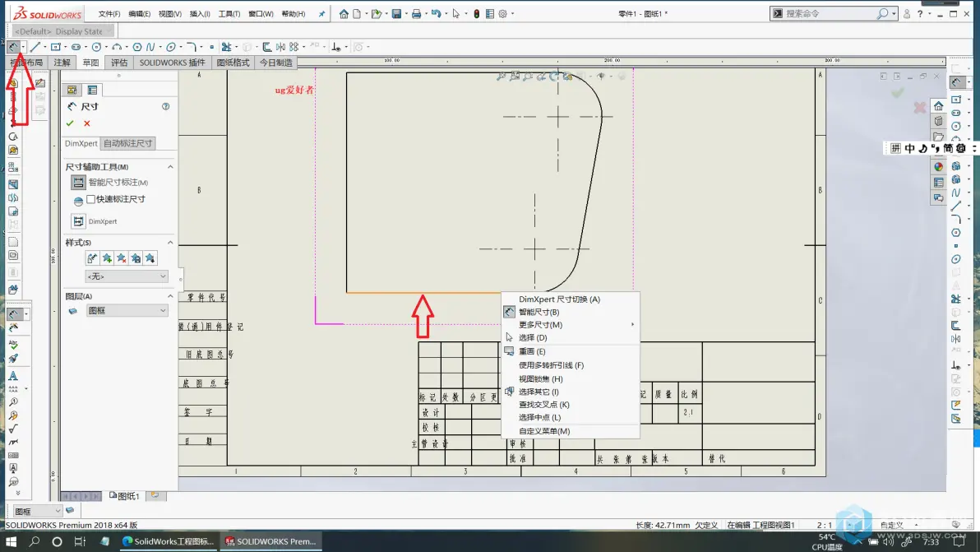This screenshot has height=552, width=980.
Task: Select the Line sketch tool
Action: 35,47
